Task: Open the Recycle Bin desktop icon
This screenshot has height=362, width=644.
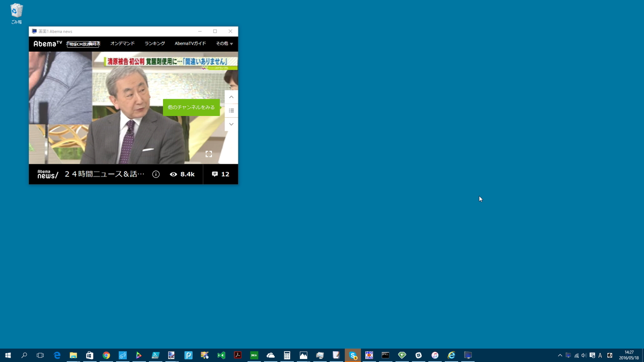Action: [x=17, y=14]
